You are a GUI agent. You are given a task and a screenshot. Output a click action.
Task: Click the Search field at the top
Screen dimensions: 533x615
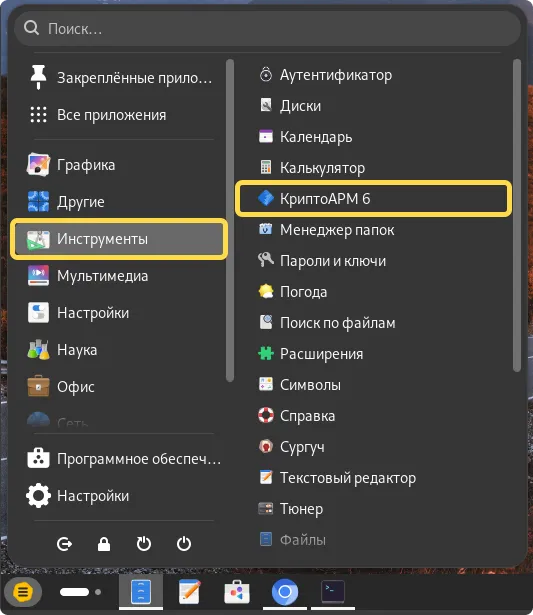(267, 29)
